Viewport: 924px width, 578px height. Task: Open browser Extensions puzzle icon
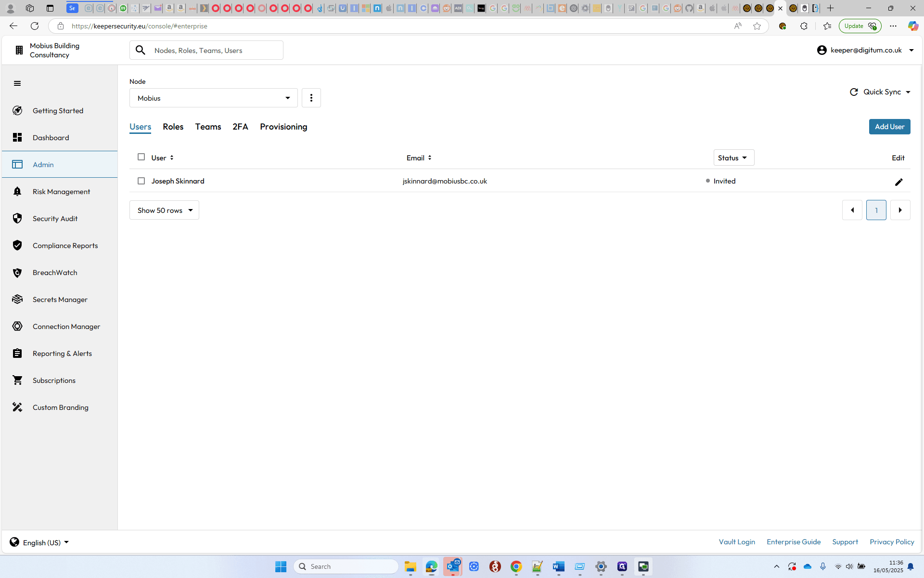click(x=804, y=26)
